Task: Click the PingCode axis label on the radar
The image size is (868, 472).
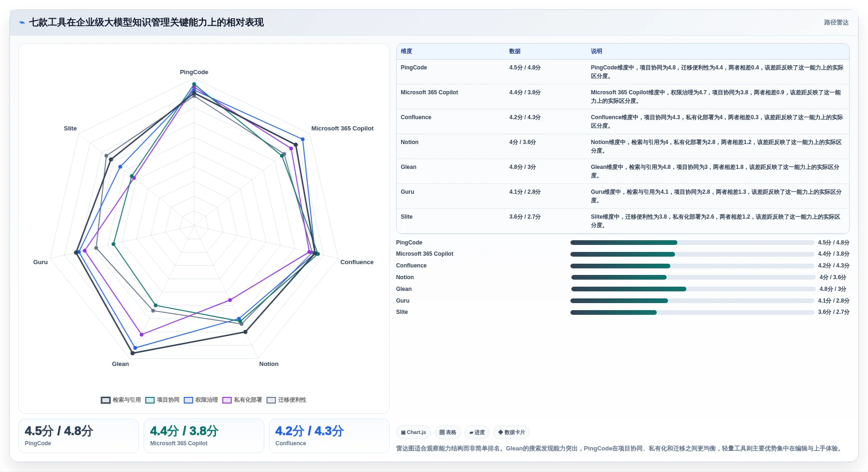Action: coord(194,72)
